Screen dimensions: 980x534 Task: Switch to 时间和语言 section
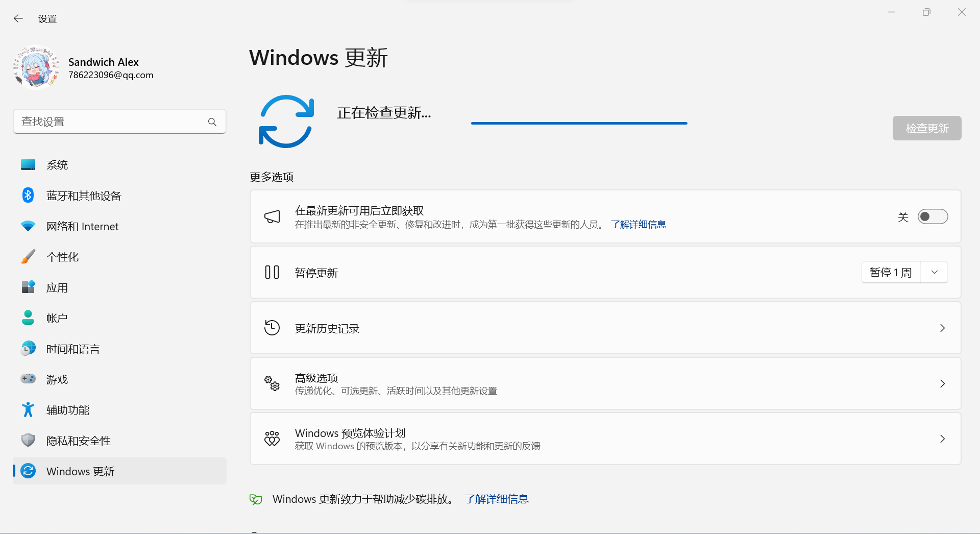click(x=72, y=348)
